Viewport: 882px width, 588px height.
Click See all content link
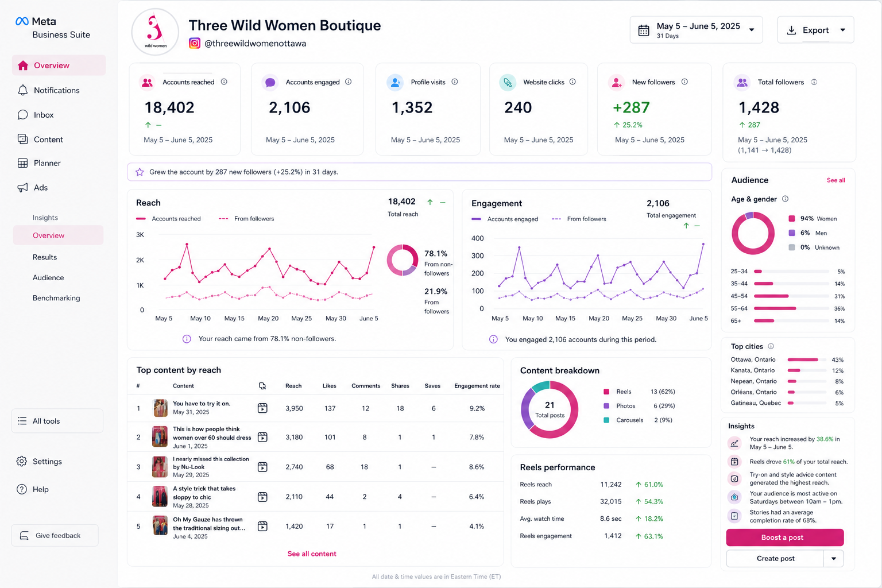(x=312, y=554)
